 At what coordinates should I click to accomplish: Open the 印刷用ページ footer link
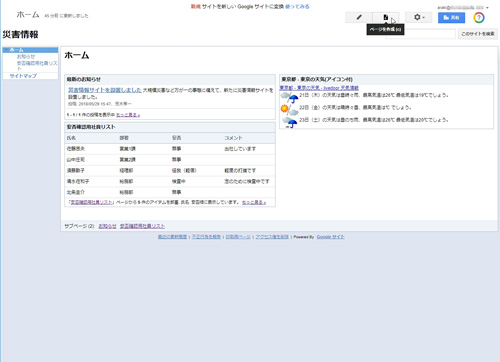[x=238, y=237]
